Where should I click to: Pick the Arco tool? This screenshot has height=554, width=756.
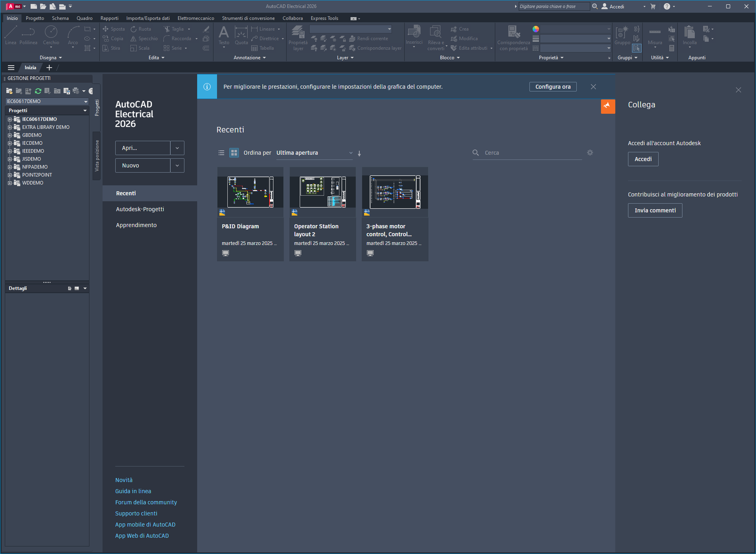tap(73, 35)
